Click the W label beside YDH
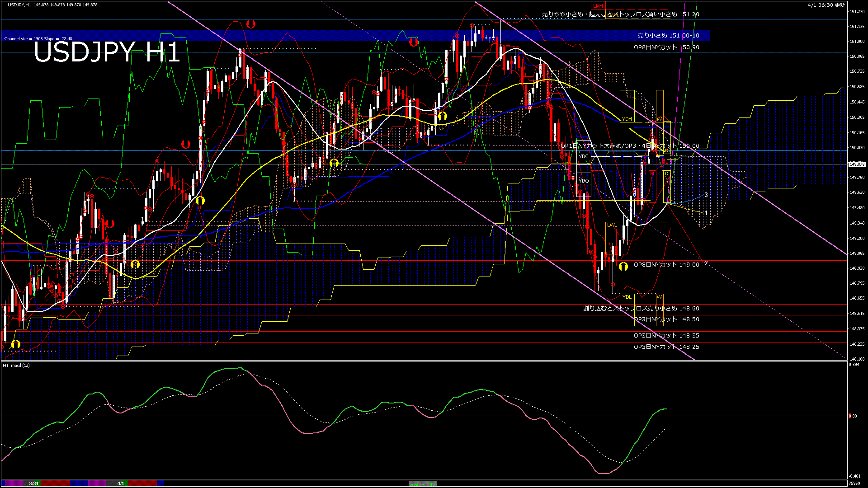The width and height of the screenshot is (868, 488). coord(659,119)
